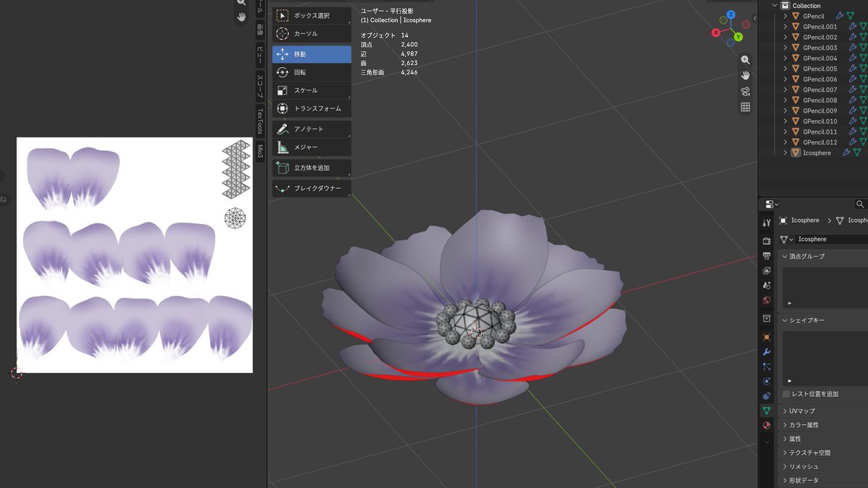Open the Physics properties tab icon
868x488 pixels.
(x=767, y=381)
